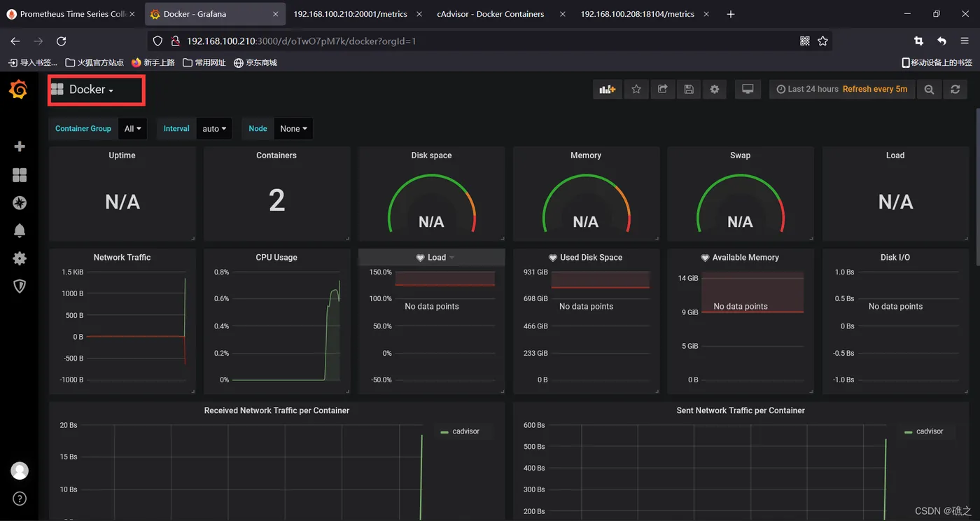Click the Add panel icon
Viewport: 980px width, 521px height.
607,89
